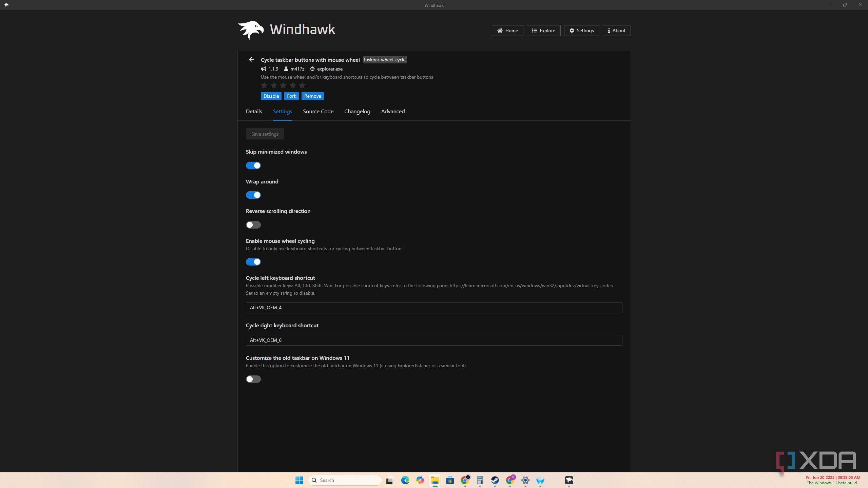
Task: Click the m417z author icon
Action: [286, 69]
